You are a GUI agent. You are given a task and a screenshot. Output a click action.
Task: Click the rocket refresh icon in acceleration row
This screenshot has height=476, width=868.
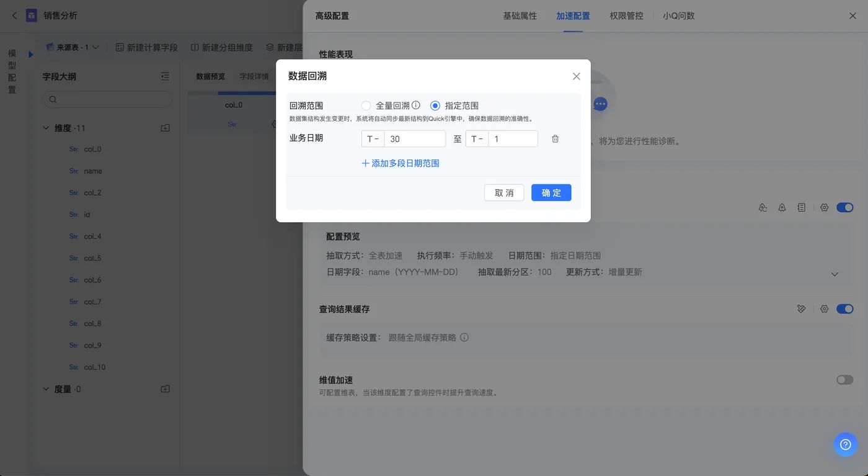763,207
